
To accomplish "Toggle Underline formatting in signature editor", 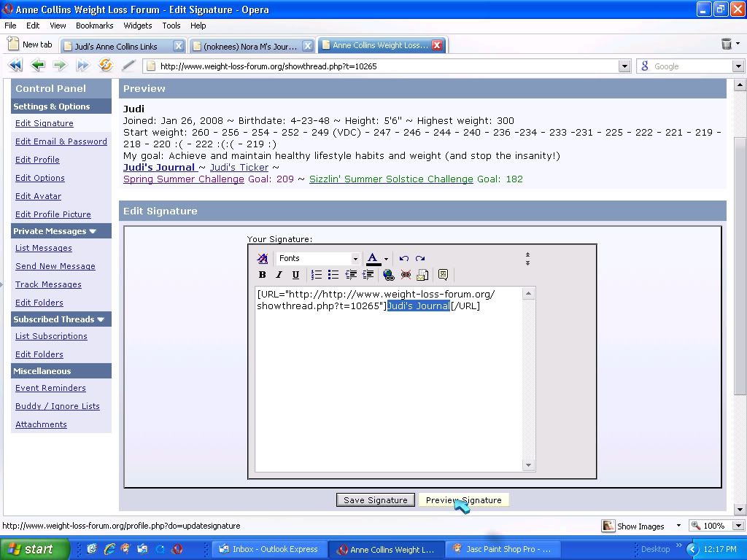I will pos(295,275).
